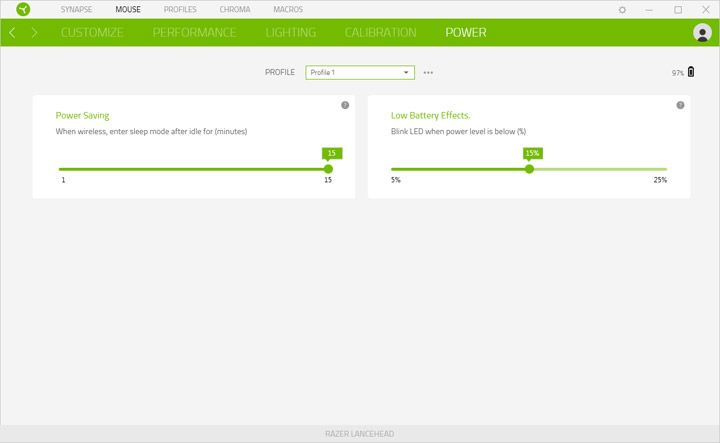
Task: Click the Power Saving heading
Action: point(82,116)
